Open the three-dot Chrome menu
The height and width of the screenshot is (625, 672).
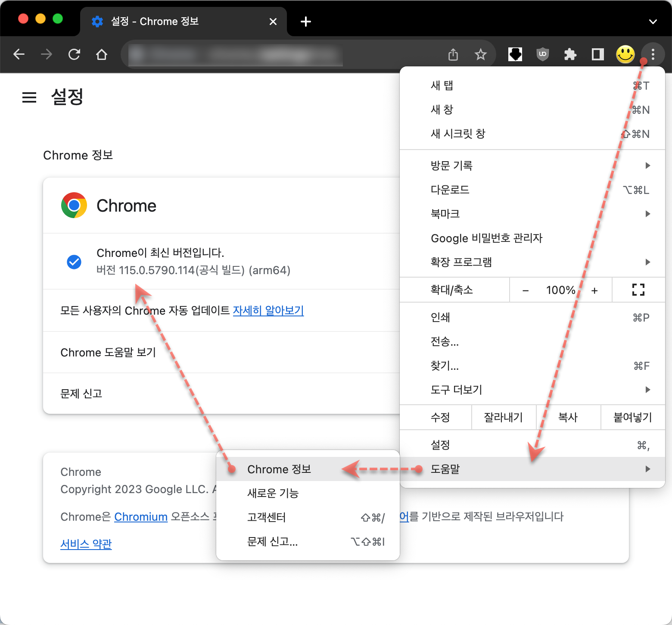coord(653,54)
